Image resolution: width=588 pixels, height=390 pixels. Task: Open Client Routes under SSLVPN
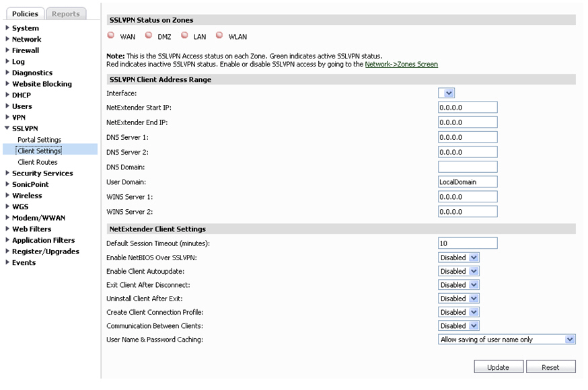(38, 162)
